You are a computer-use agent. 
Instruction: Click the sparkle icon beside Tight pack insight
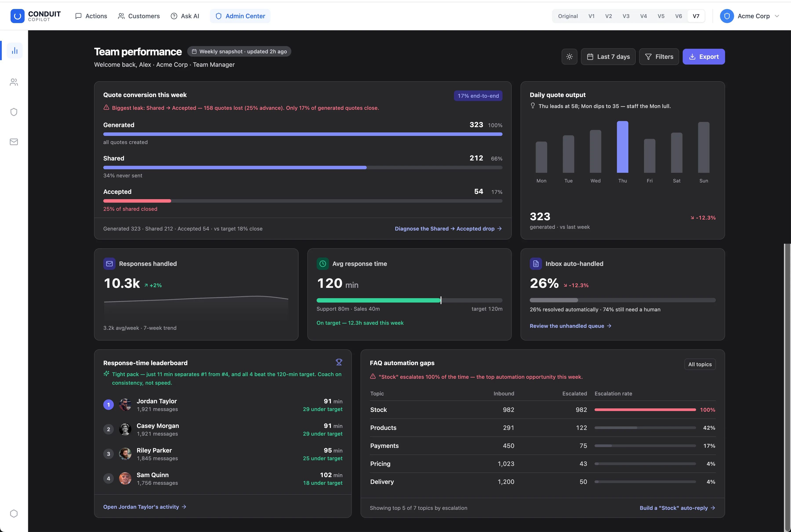[106, 373]
